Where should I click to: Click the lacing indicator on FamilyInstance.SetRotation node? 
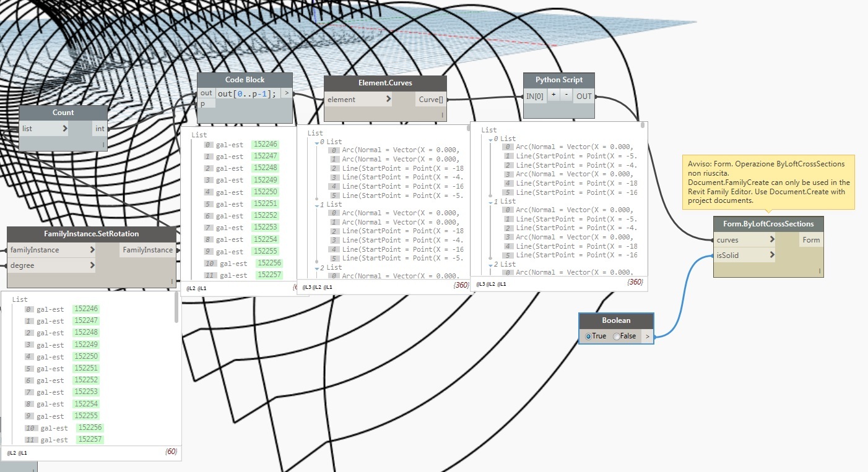171,281
